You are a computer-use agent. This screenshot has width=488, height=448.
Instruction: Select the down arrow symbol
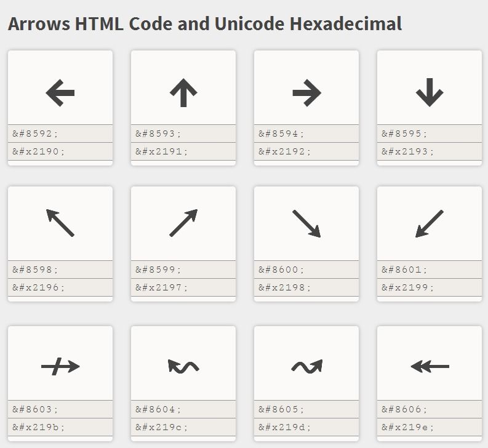(x=430, y=94)
